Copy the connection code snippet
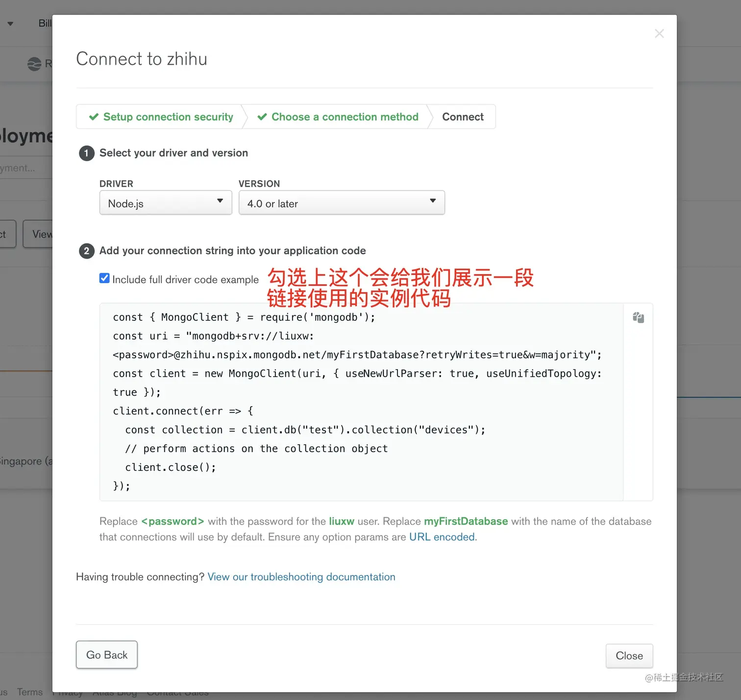This screenshot has width=741, height=700. [638, 317]
